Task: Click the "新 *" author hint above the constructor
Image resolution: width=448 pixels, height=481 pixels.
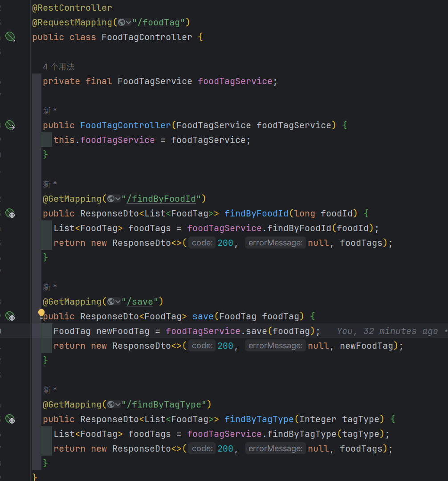Action: pos(50,110)
